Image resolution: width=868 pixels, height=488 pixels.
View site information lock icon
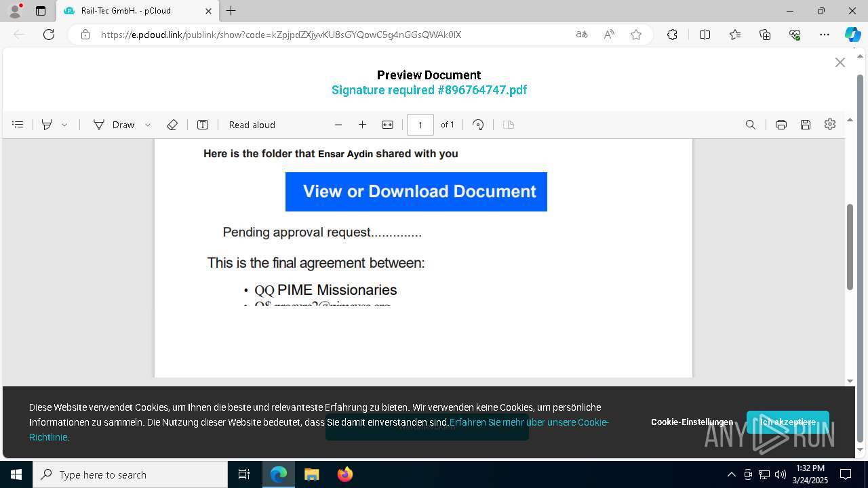[85, 35]
